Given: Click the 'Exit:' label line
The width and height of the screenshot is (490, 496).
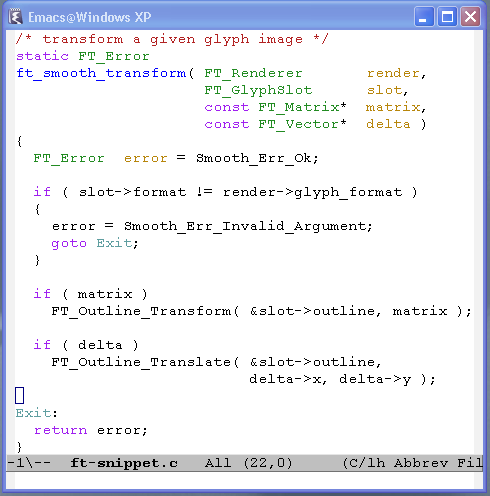Looking at the screenshot, I should point(37,413).
